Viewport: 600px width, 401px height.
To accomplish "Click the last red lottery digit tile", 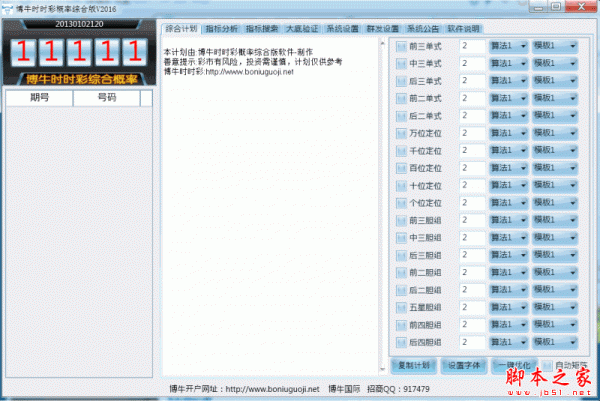I will coord(135,51).
